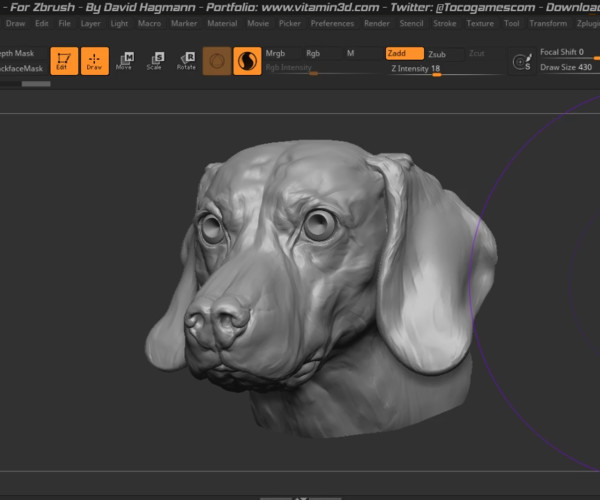Open the Texture menu
Image resolution: width=600 pixels, height=500 pixels.
(x=480, y=23)
